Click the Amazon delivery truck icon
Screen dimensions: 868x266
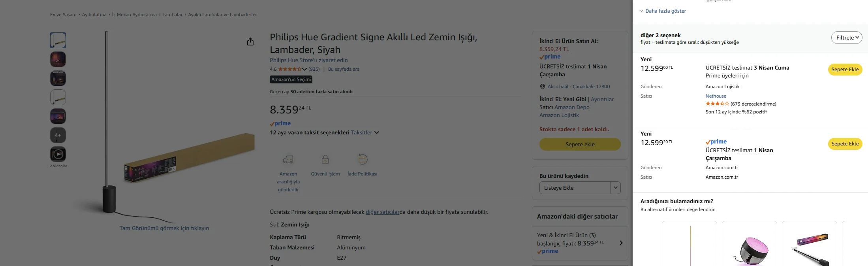pos(288,159)
